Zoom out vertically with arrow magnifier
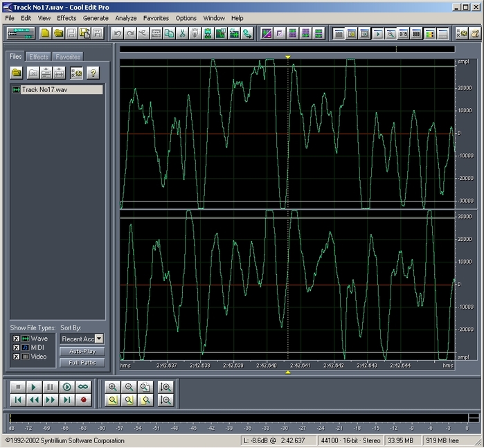484x448 pixels. click(x=165, y=400)
